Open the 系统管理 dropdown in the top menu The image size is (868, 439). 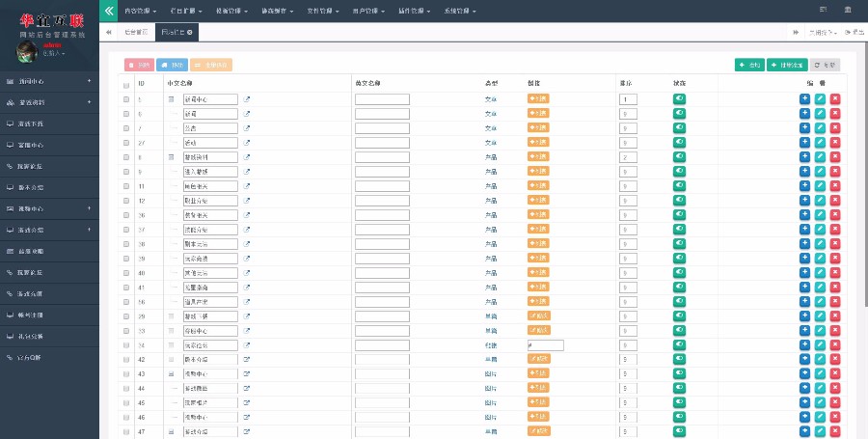pos(459,11)
